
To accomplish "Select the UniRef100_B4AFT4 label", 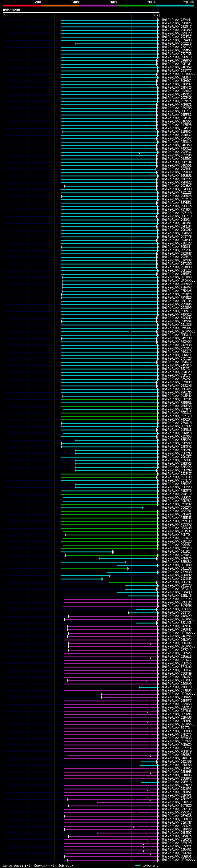I will (x=177, y=758).
